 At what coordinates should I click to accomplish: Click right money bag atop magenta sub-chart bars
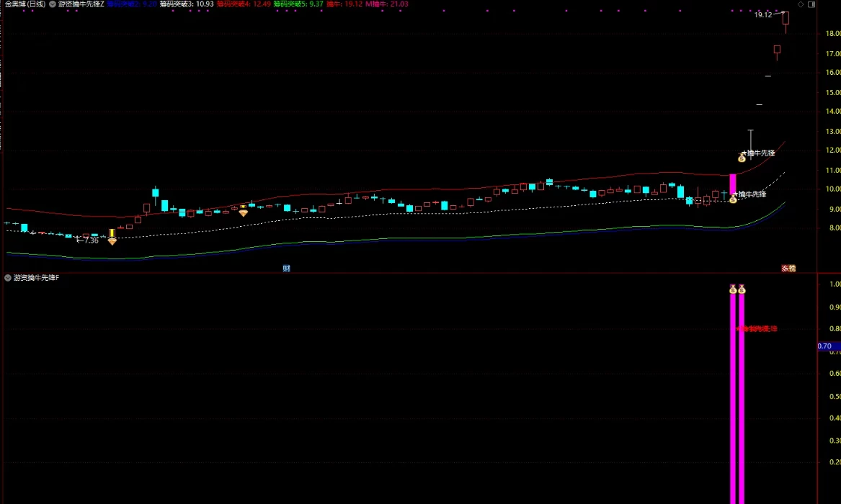pos(742,289)
